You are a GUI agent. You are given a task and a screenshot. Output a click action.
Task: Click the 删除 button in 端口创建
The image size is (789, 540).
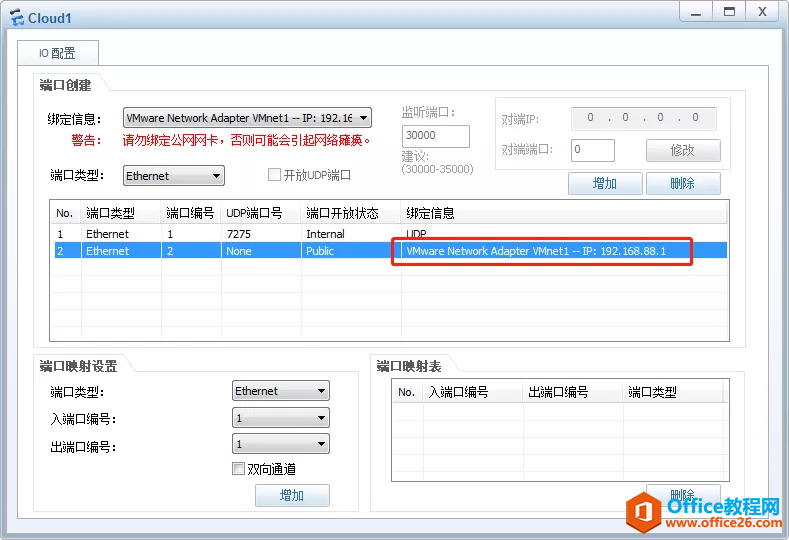683,183
